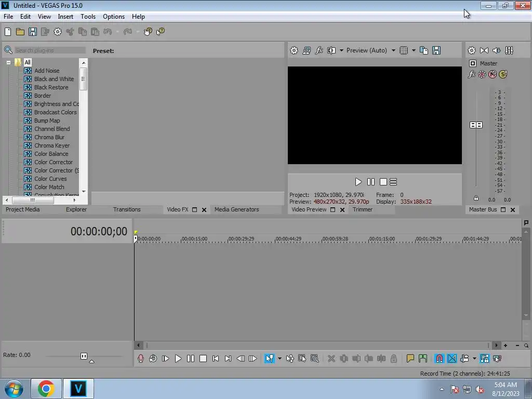The width and height of the screenshot is (532, 399).
Task: Collapse the All plug-ins tree folder
Action: (8, 62)
